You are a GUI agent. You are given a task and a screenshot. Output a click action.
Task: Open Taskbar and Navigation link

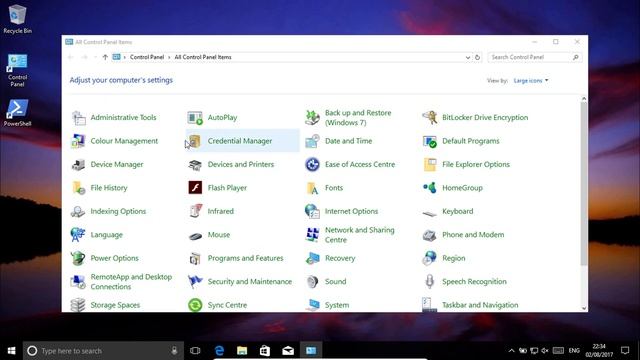480,305
